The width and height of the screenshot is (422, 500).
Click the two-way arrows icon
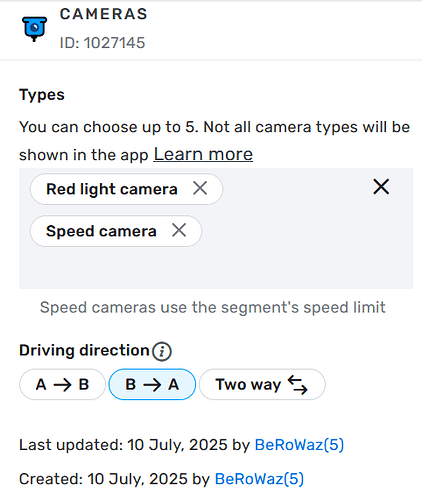298,385
